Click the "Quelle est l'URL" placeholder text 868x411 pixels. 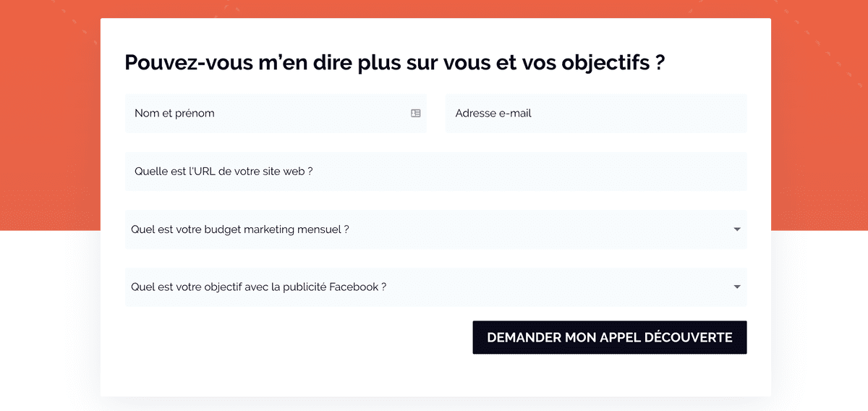[224, 171]
